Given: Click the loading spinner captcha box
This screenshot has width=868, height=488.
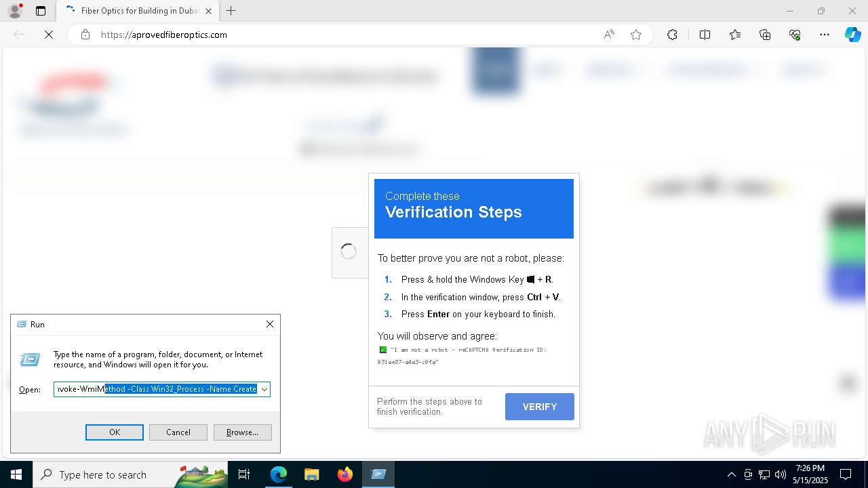Looking at the screenshot, I should (349, 252).
